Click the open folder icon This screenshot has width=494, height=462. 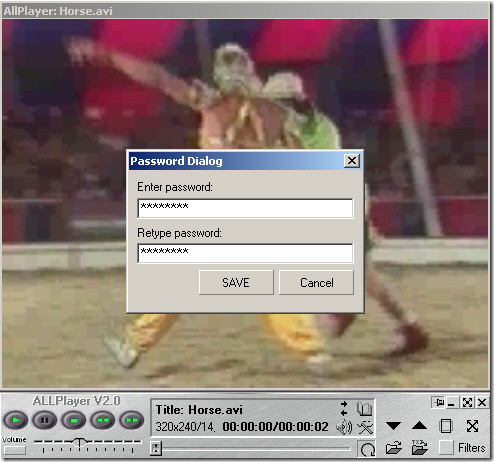tap(394, 448)
